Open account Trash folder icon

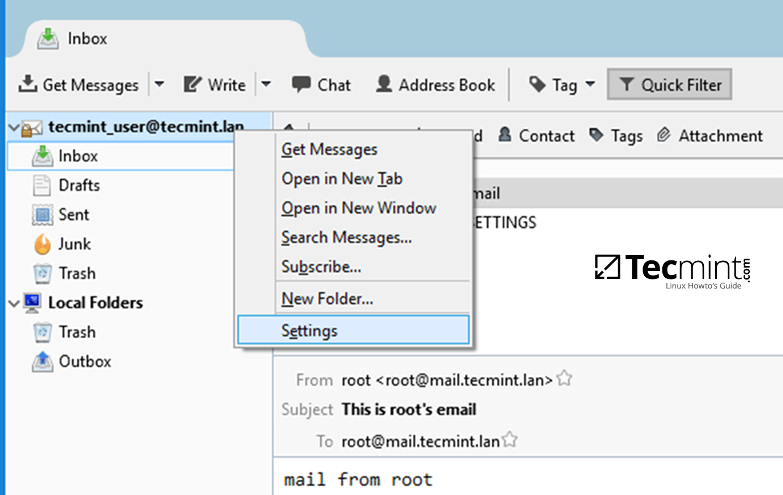pos(42,274)
